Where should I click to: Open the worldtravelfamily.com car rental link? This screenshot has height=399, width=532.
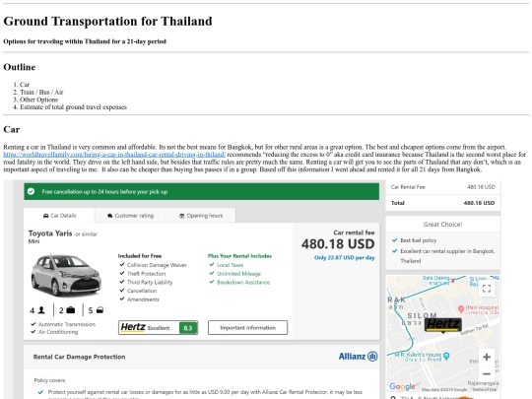pos(114,155)
